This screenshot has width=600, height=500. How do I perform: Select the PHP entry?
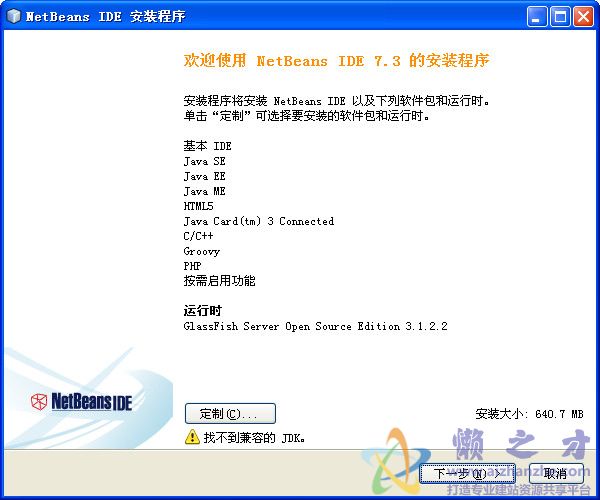(x=192, y=266)
